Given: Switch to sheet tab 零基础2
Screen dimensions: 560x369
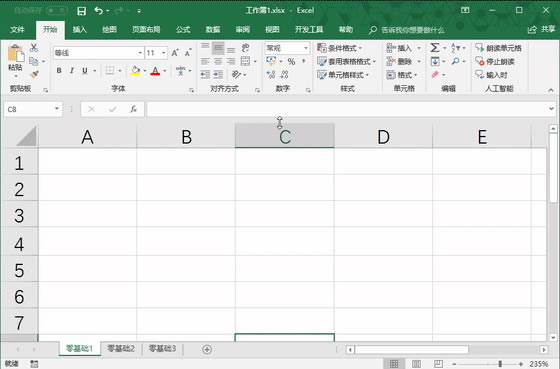Looking at the screenshot, I should click(121, 348).
